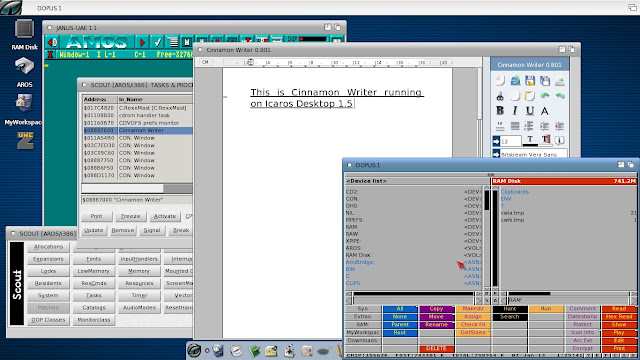640x360 pixels.
Task: Click the black Search button in DOpus
Action: click(x=509, y=317)
